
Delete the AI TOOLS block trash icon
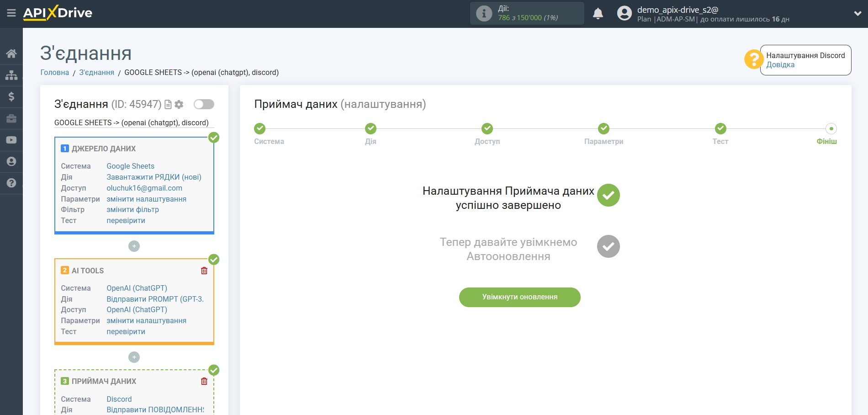(204, 271)
